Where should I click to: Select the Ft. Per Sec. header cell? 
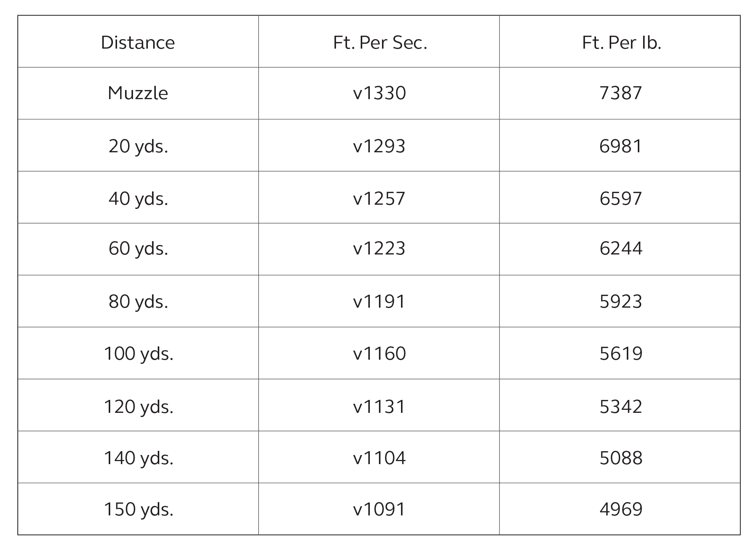point(379,42)
